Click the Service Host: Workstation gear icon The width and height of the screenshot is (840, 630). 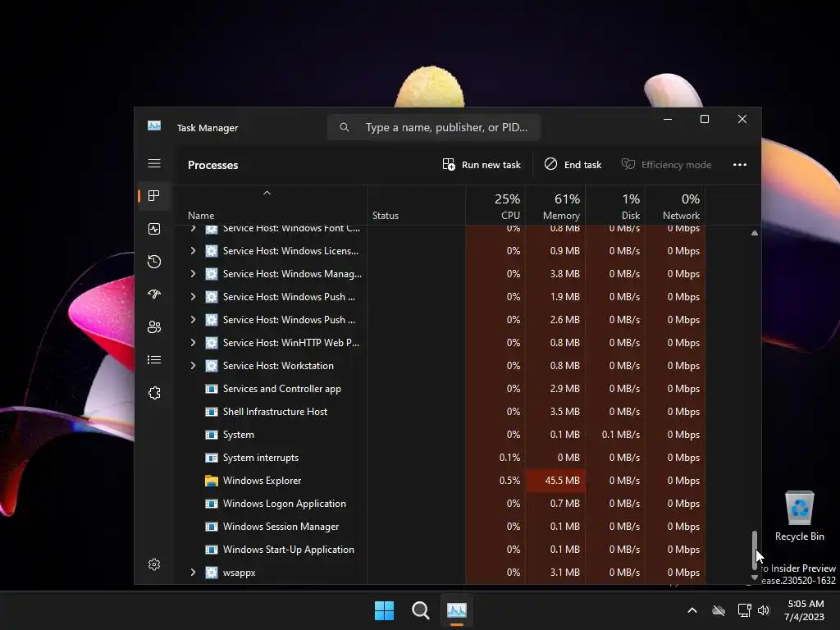[212, 365]
